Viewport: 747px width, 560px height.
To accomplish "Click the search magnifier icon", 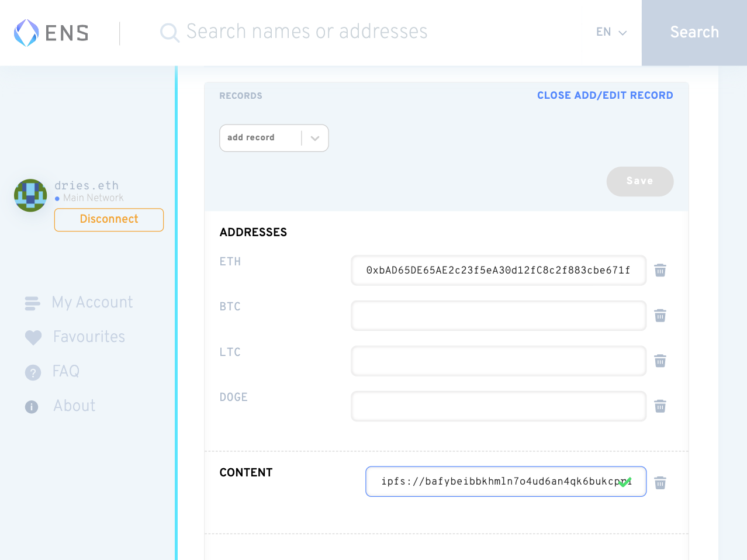I will pyautogui.click(x=169, y=32).
